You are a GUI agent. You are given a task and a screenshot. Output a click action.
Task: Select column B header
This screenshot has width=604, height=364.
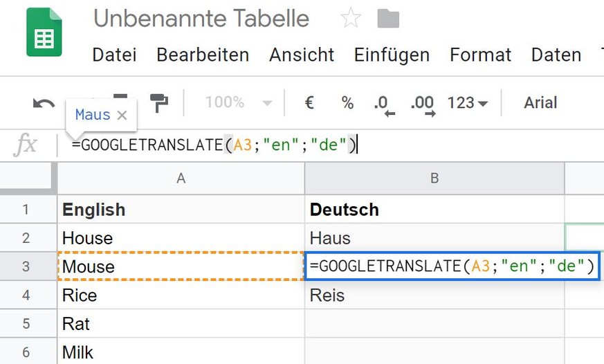point(434,179)
